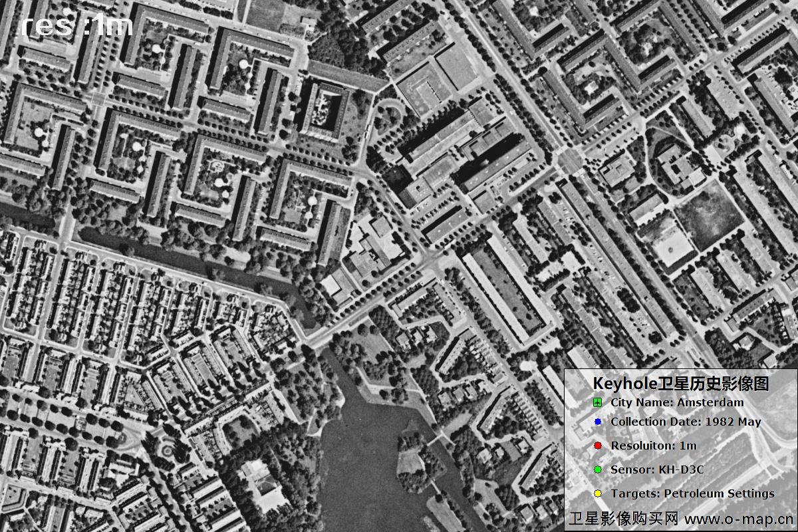Click the green airplane icon beside City Name
798x532 pixels.
[597, 402]
